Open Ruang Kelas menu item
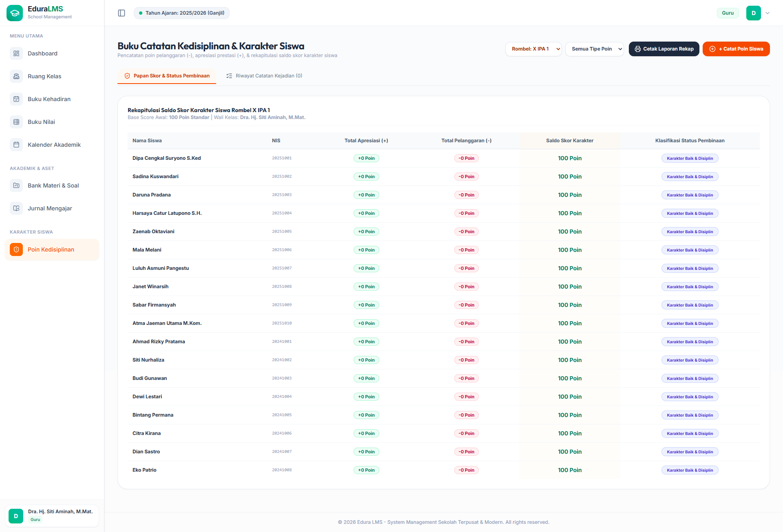 [x=52, y=76]
